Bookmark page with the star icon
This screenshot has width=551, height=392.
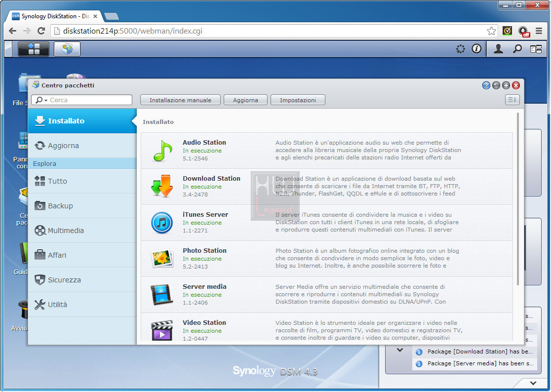[491, 31]
